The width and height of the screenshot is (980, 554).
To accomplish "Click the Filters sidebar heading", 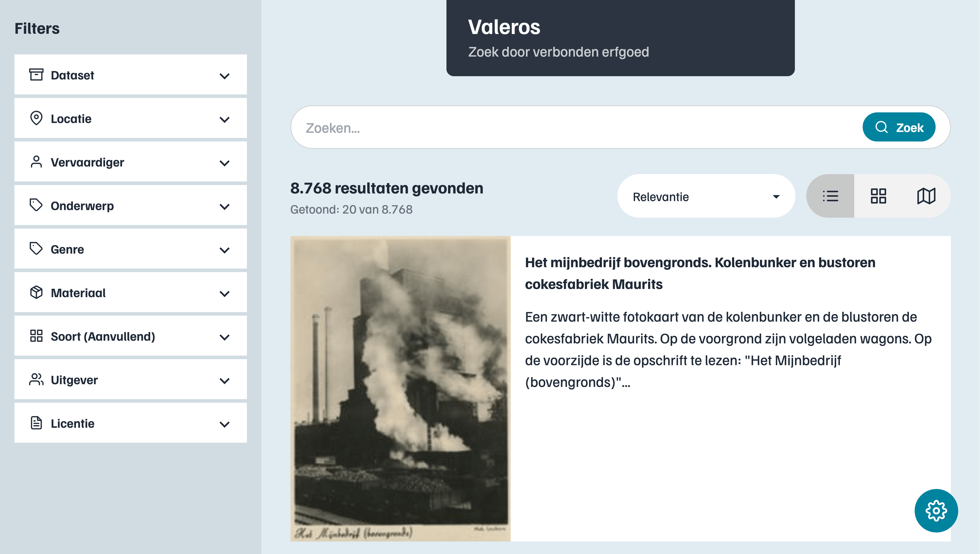I will 37,29.
